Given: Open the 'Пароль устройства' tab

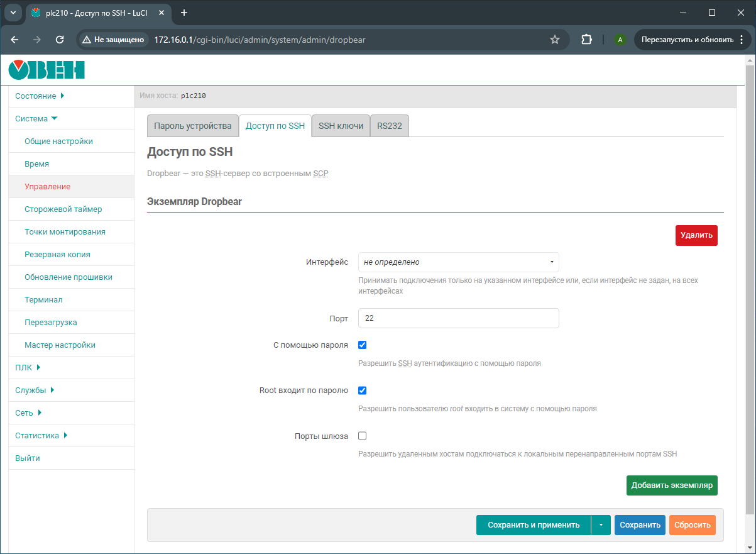Looking at the screenshot, I should (193, 126).
